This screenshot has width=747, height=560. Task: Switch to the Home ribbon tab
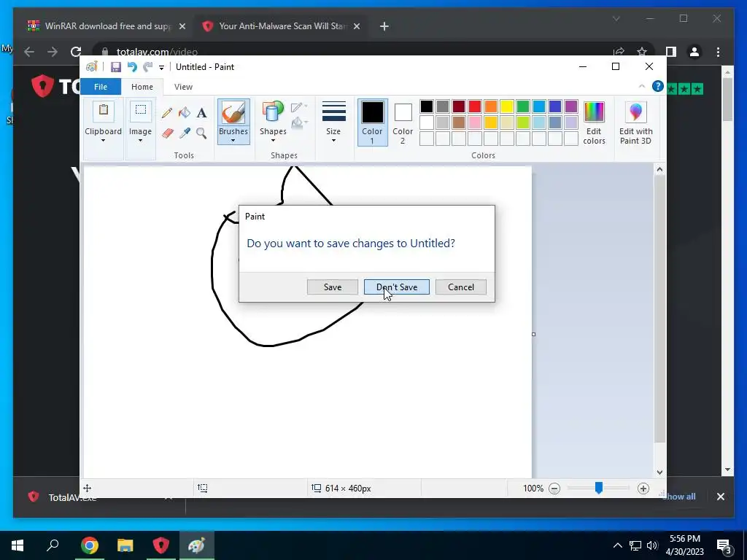pos(142,87)
